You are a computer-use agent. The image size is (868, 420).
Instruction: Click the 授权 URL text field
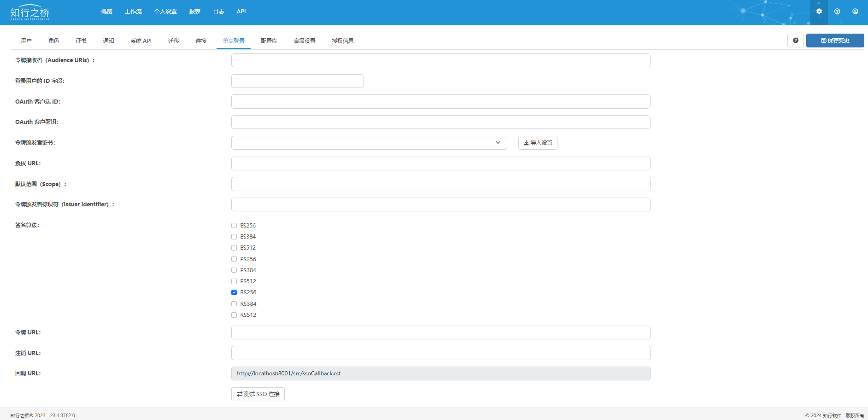440,163
